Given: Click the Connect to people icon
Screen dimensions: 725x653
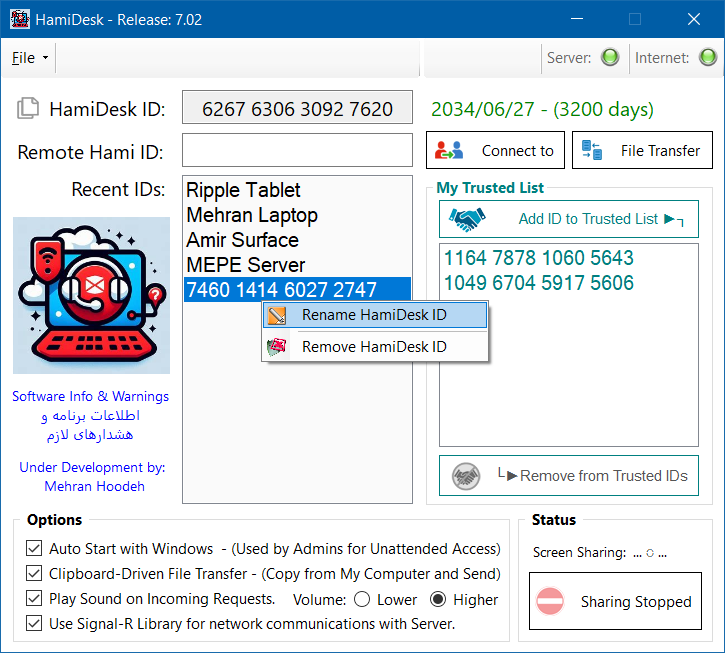Looking at the screenshot, I should [450, 151].
